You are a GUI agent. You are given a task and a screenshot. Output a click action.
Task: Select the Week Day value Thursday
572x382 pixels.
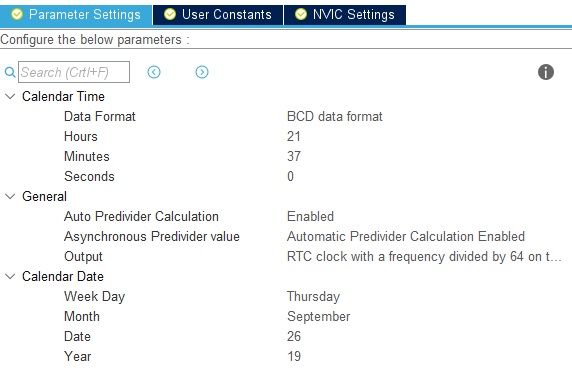click(313, 296)
